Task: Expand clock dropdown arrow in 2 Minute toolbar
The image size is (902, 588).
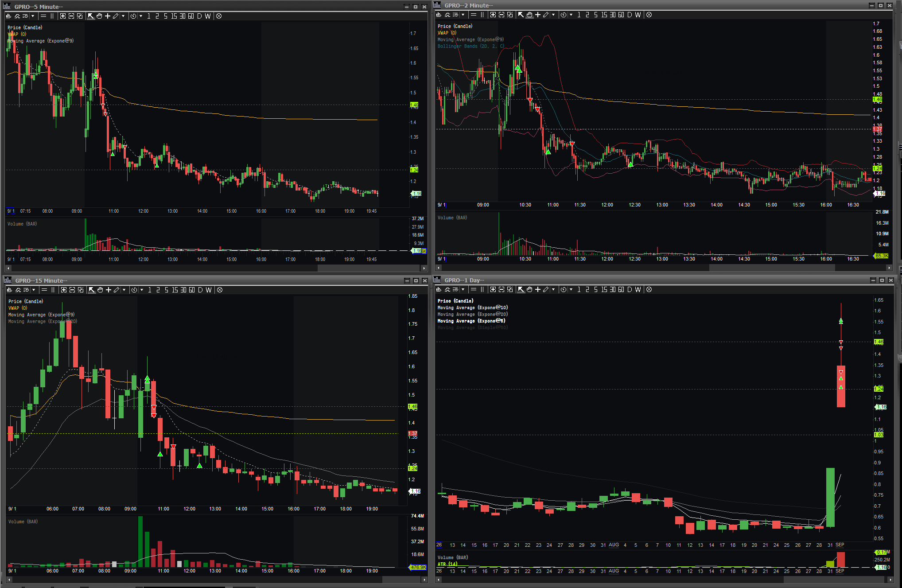Action: 571,15
